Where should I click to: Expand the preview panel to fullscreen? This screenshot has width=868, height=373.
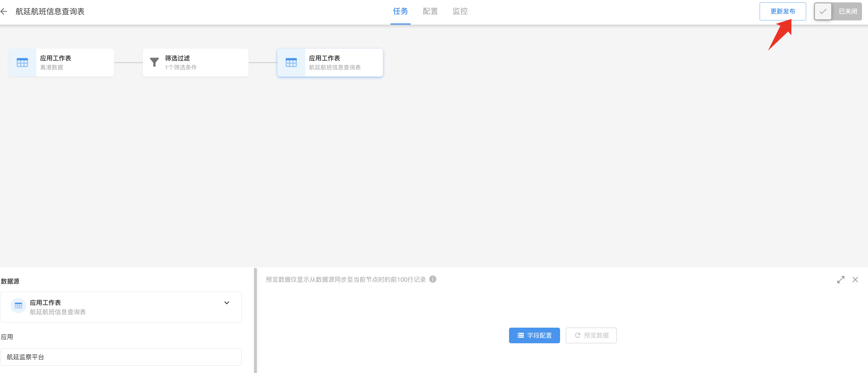pyautogui.click(x=840, y=280)
